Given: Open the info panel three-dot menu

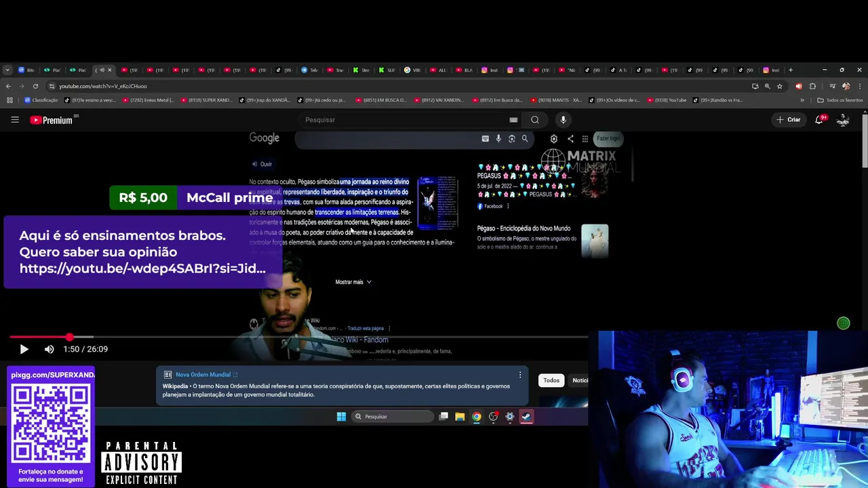Looking at the screenshot, I should tap(520, 375).
